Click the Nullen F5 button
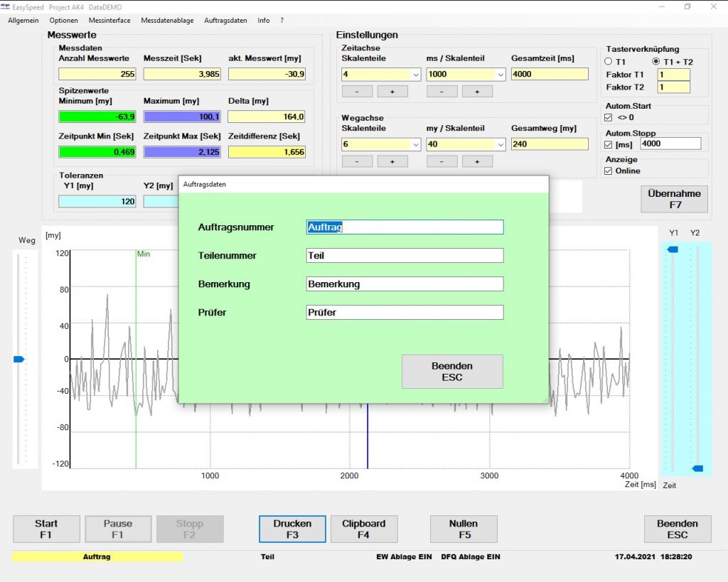 [x=464, y=529]
